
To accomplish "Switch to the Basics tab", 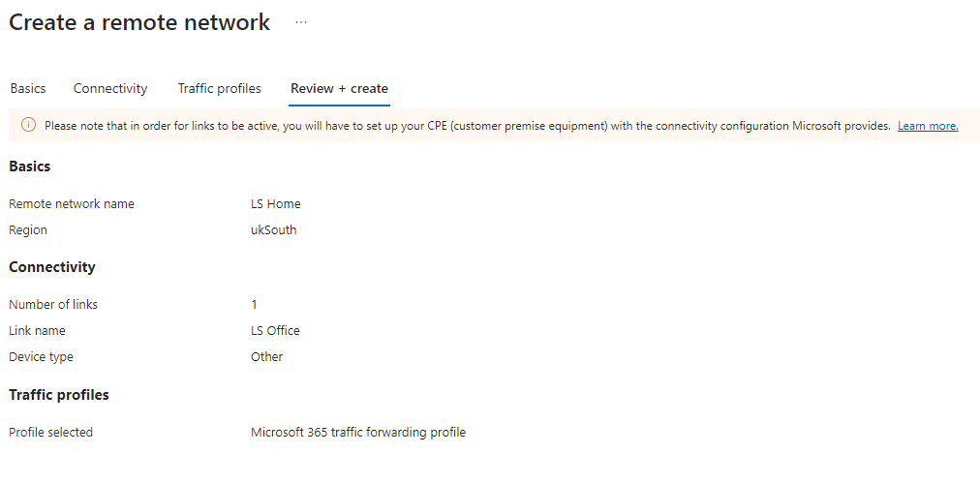I will (28, 88).
